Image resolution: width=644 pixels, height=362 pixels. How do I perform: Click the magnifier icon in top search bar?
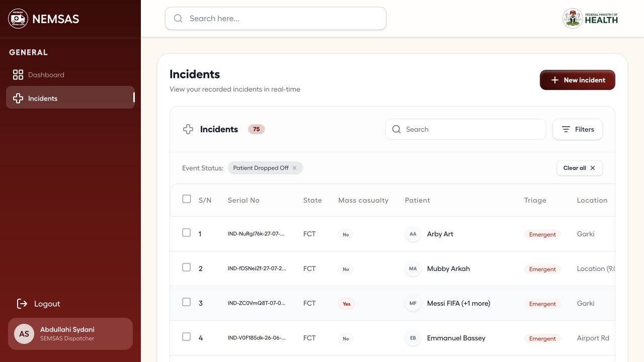pos(178,19)
